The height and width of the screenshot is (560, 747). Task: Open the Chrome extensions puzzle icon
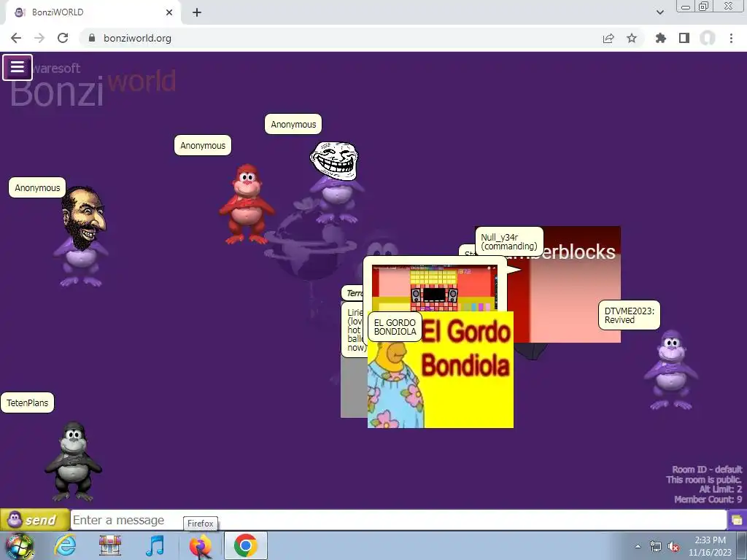coord(661,38)
